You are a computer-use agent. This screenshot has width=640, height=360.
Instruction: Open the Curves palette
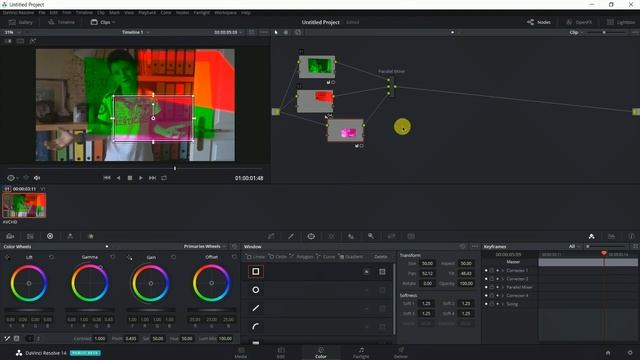[x=271, y=236]
